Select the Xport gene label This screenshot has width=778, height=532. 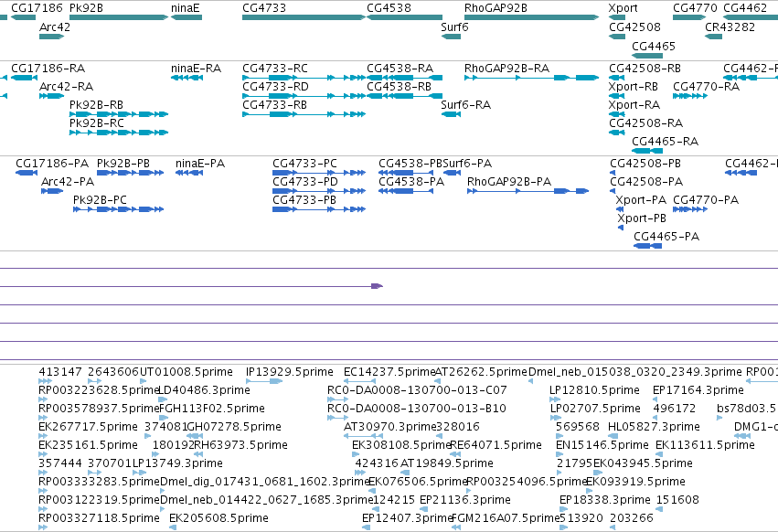tap(623, 8)
